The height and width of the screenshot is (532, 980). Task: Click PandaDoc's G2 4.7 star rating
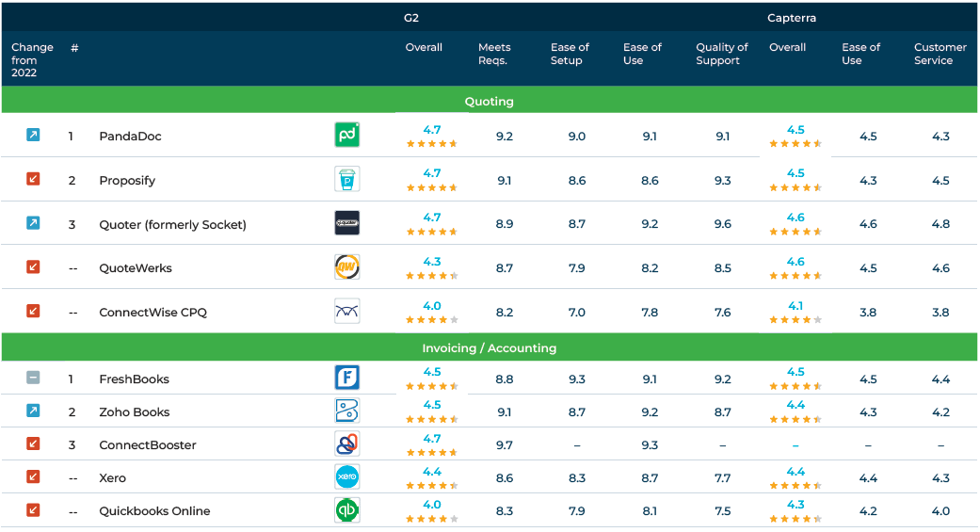pos(432,137)
